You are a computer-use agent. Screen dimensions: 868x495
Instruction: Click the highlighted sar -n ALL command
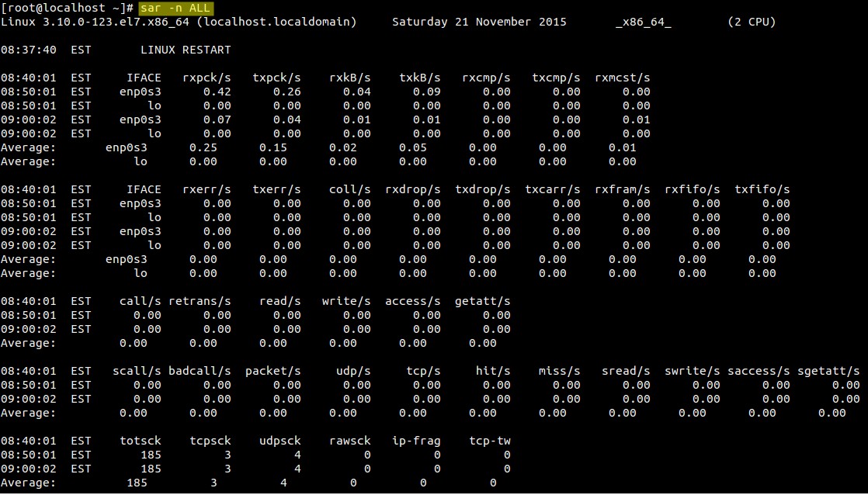(x=169, y=9)
